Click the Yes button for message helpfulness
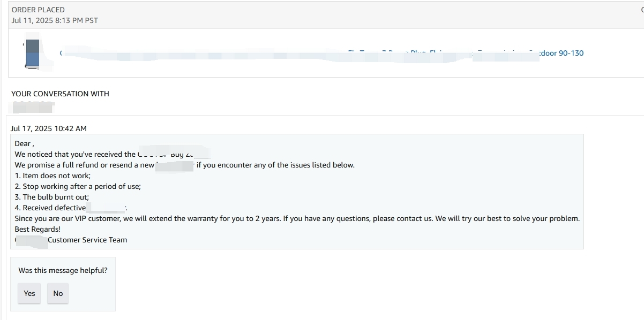 coord(29,293)
